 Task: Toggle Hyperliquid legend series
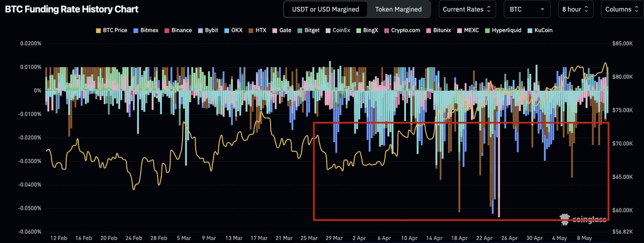[x=503, y=30]
